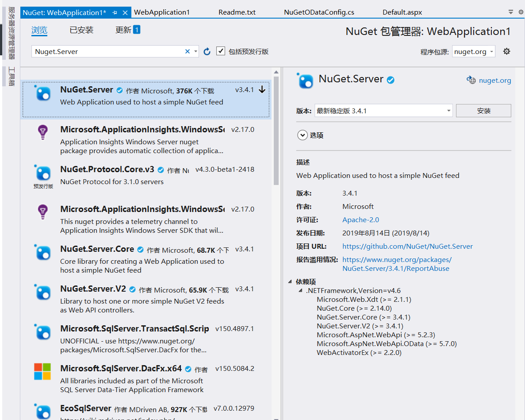Click verified badge next to Microsoft.SqlServer.DacFx.x64

pos(188,369)
